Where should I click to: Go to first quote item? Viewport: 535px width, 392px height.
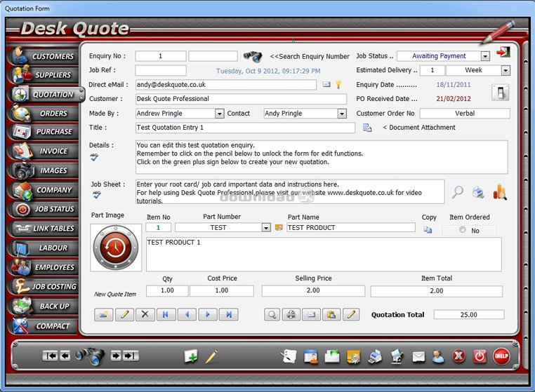pos(166,315)
